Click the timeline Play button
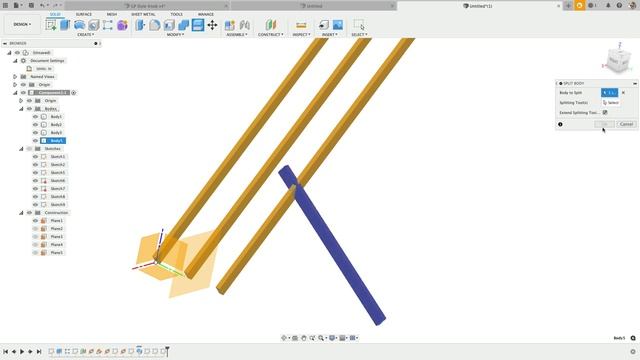 [22, 351]
